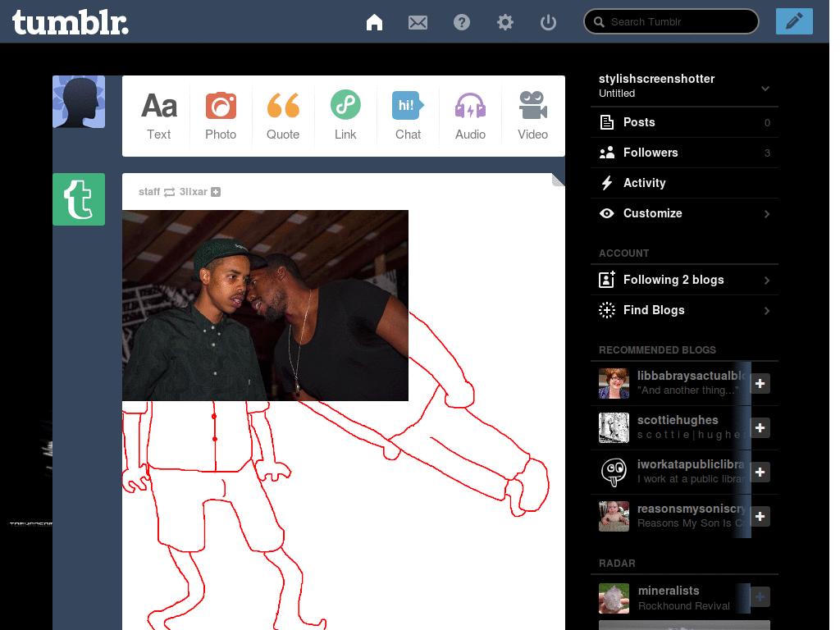Image resolution: width=840 pixels, height=630 pixels.
Task: Follow scottiehughes with plus button
Action: click(760, 428)
